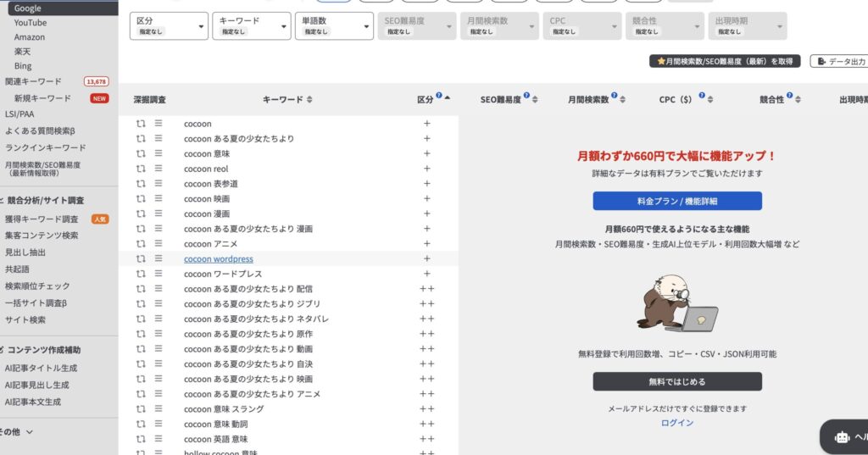Click list icon for cocoon 英語 意味
Screen dimensions: 868x455
pyautogui.click(x=159, y=438)
